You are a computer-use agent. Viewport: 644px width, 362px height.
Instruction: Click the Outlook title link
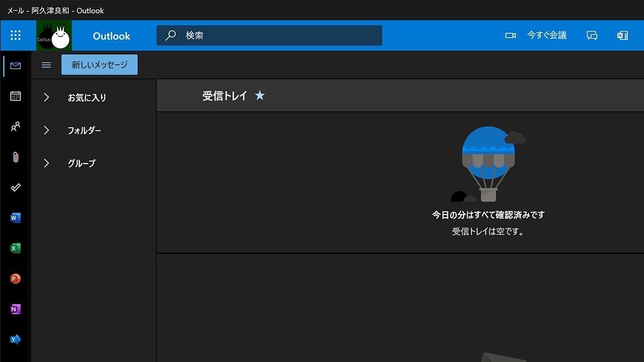[112, 36]
